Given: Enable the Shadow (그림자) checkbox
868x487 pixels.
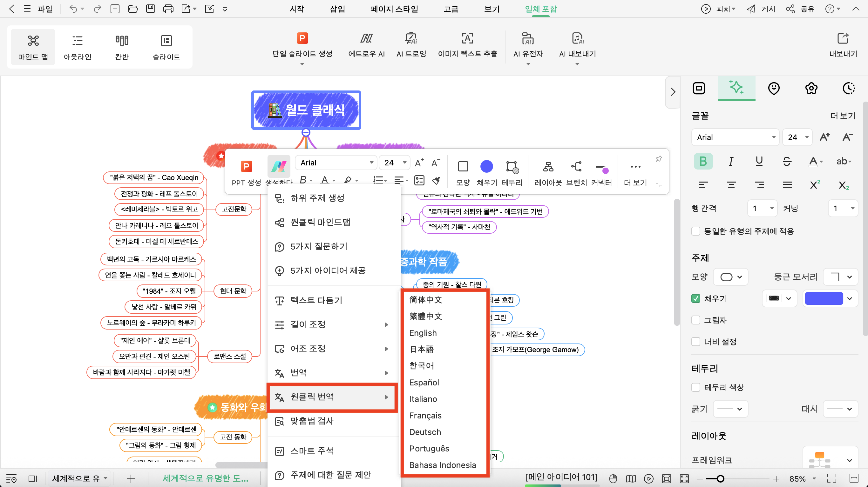Looking at the screenshot, I should click(695, 320).
